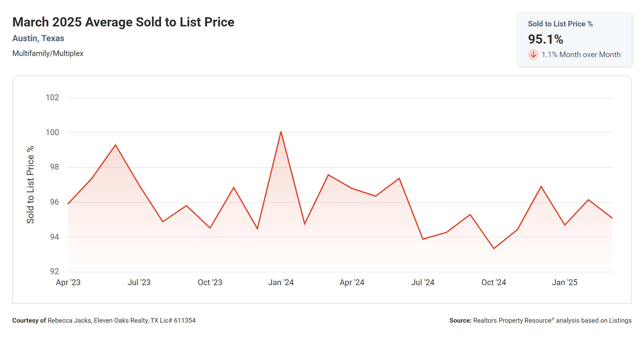The height and width of the screenshot is (338, 644).
Task: Click the "Oct '23" x-axis label
Action: tap(210, 282)
